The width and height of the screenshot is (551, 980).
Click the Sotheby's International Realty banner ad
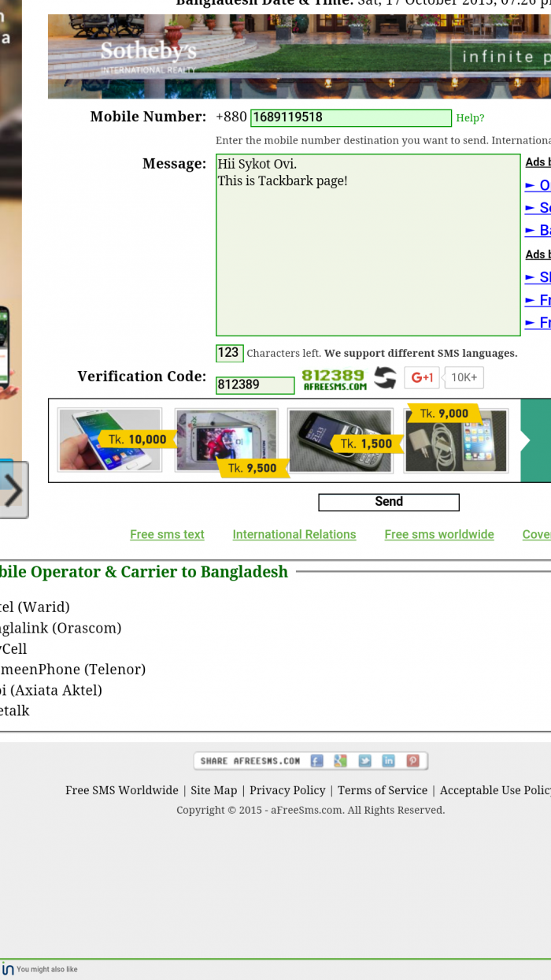(299, 55)
